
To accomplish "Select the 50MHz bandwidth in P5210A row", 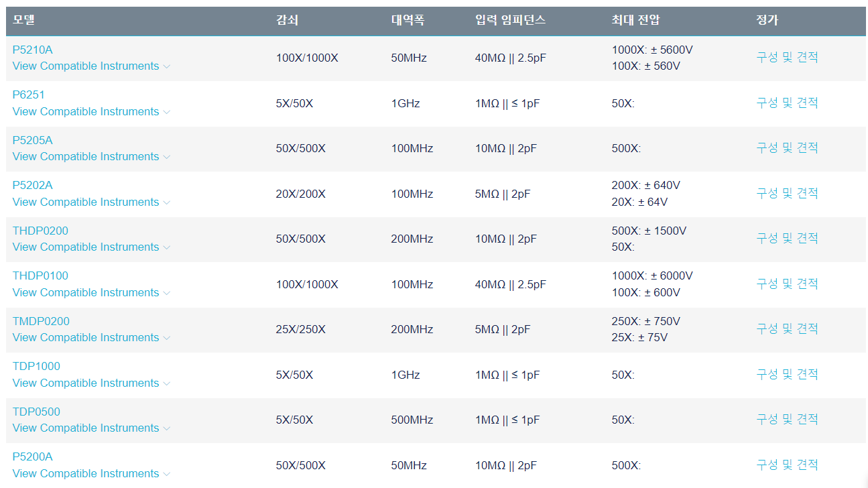I will (409, 58).
